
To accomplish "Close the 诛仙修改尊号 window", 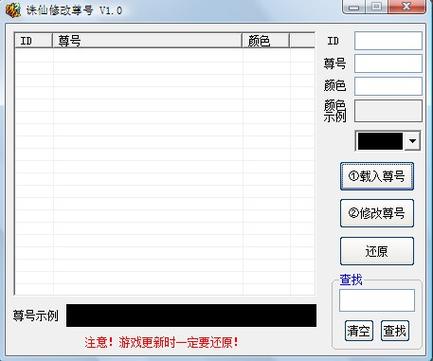I will (406, 7).
